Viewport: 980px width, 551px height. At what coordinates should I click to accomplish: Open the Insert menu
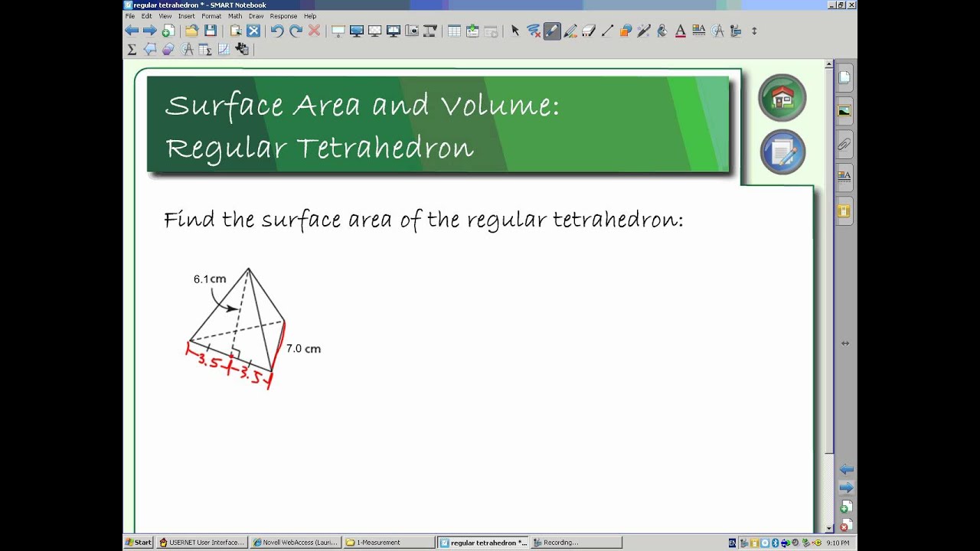186,16
